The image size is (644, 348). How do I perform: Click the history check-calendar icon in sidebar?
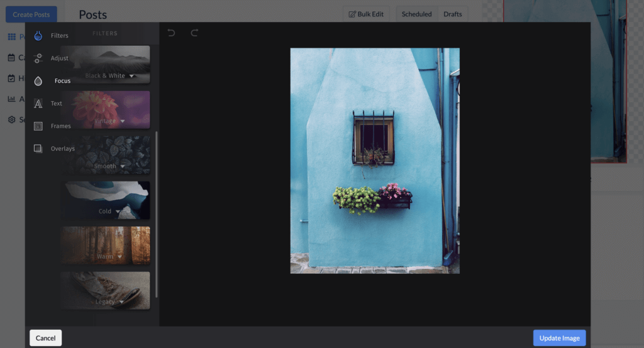click(11, 78)
